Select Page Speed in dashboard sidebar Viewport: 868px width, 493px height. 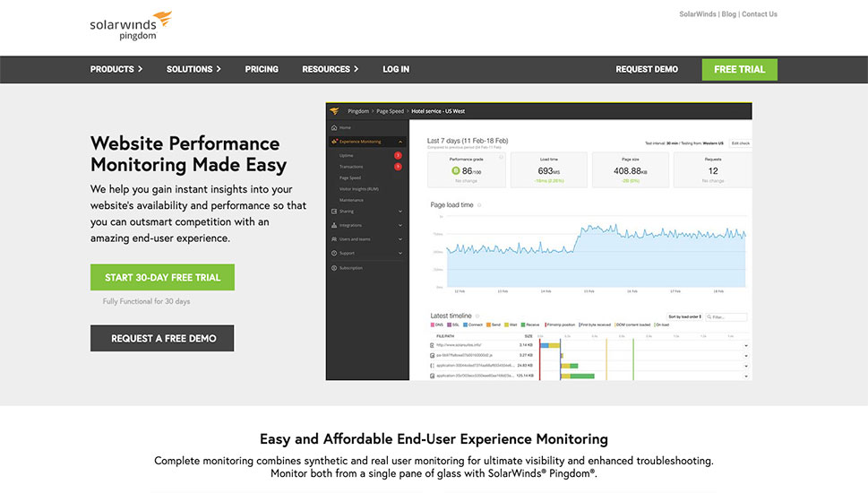pyautogui.click(x=350, y=177)
